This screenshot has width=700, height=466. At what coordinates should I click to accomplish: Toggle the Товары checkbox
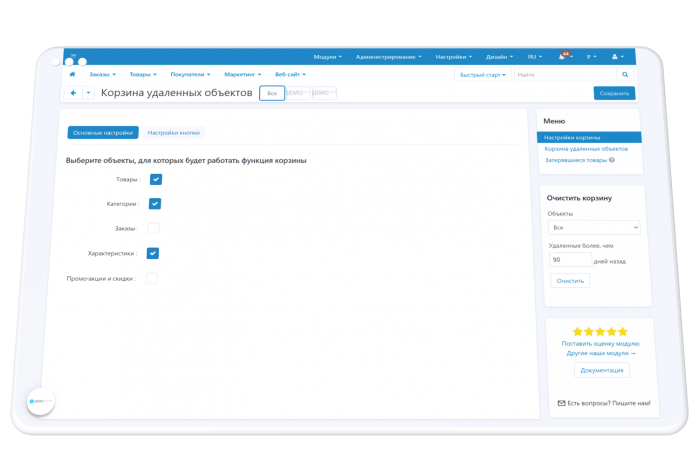(156, 179)
